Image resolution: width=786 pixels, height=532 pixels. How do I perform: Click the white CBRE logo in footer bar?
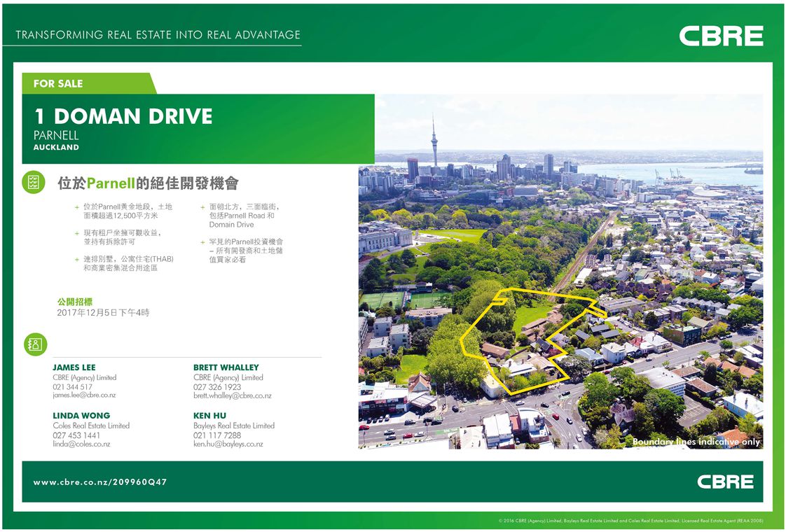725,482
